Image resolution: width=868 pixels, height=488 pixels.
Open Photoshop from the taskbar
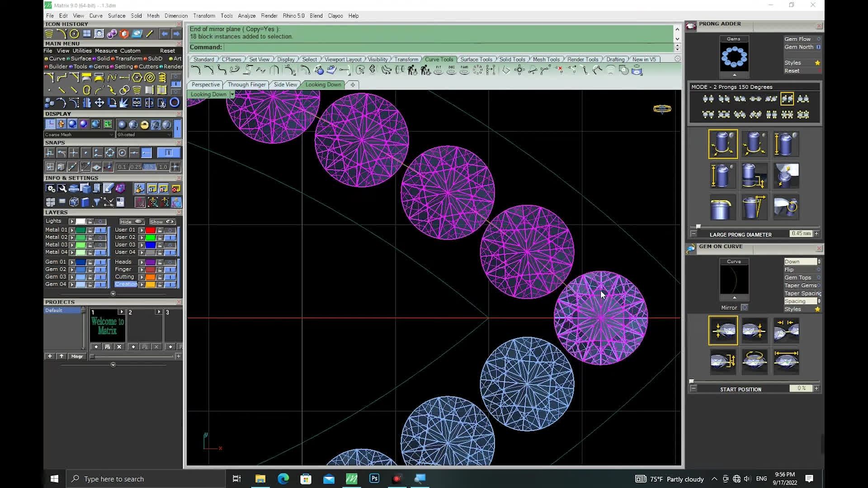click(374, 479)
